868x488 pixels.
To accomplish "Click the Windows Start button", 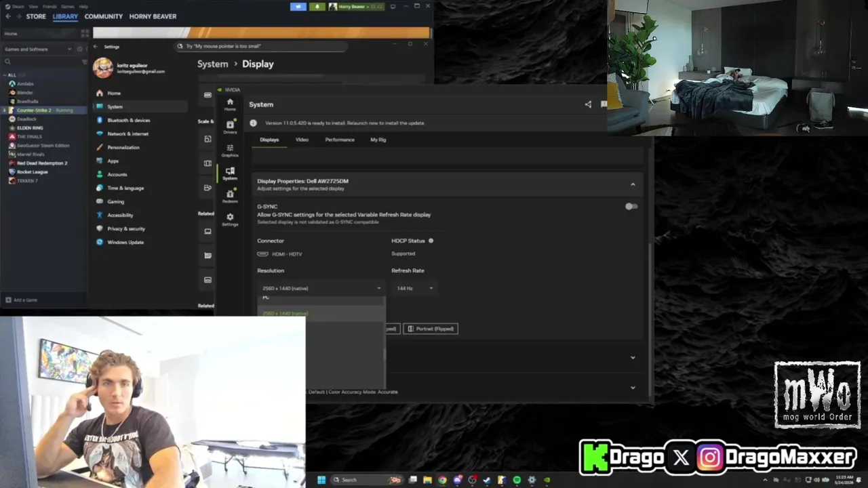I will point(321,480).
